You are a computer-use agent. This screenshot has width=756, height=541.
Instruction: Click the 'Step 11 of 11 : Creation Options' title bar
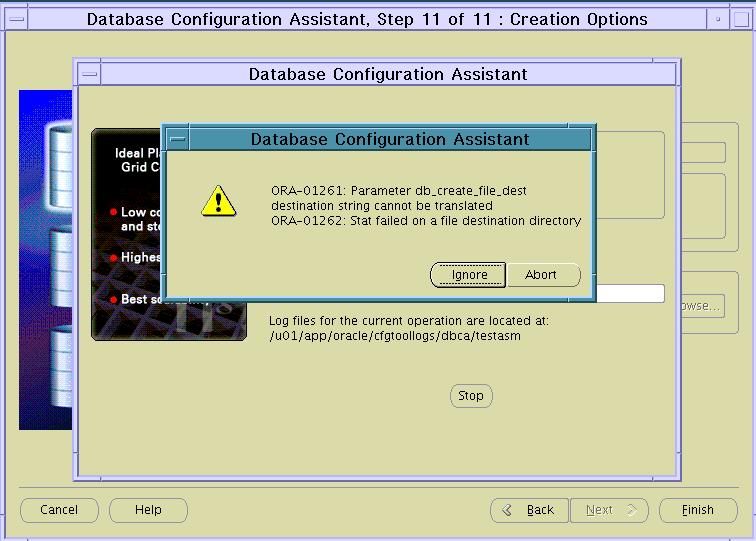[x=367, y=20]
